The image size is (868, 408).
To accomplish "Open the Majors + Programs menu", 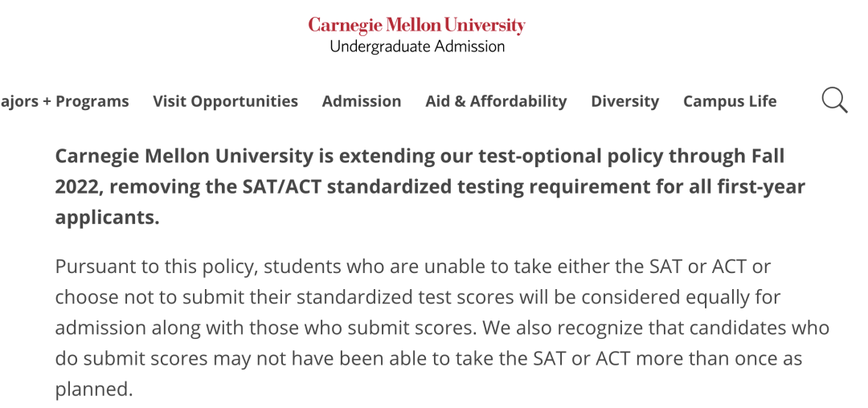I will coord(64,101).
